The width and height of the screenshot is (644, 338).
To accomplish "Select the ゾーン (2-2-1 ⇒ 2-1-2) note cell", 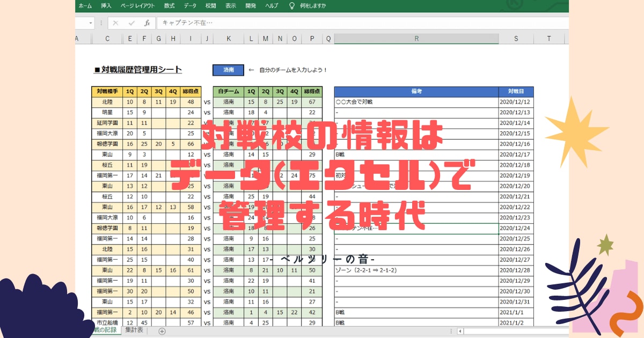I will pos(416,270).
